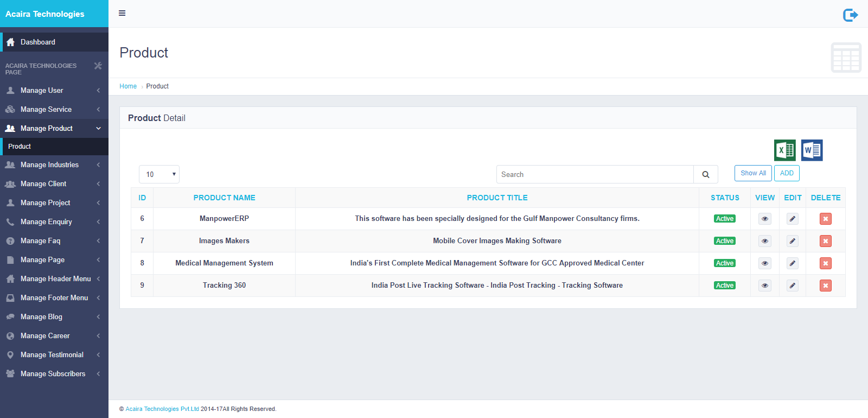Edit the Medical Management System row
The width and height of the screenshot is (868, 418).
coord(792,263)
